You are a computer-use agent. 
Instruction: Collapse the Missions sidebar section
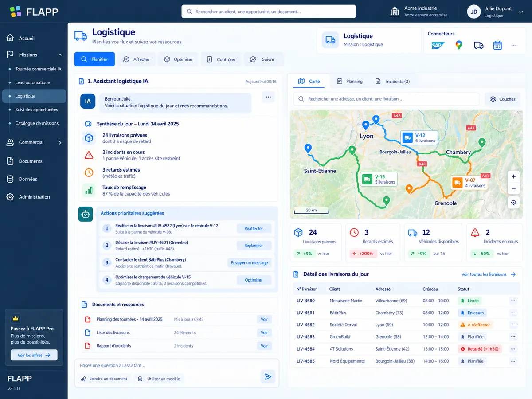[60, 55]
